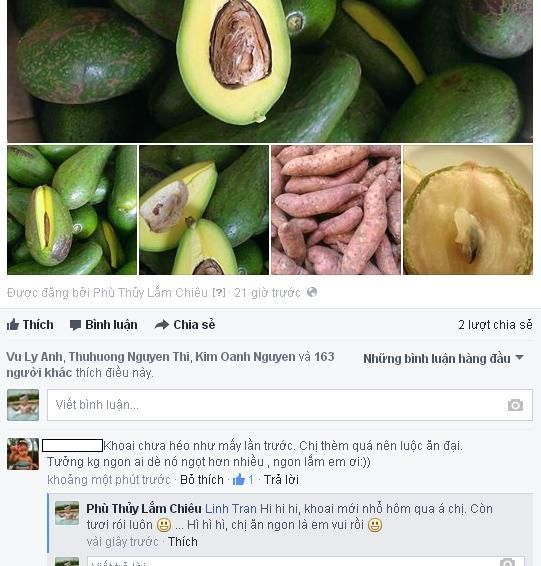Click the blue thumbs-up like count icon

[x=239, y=480]
